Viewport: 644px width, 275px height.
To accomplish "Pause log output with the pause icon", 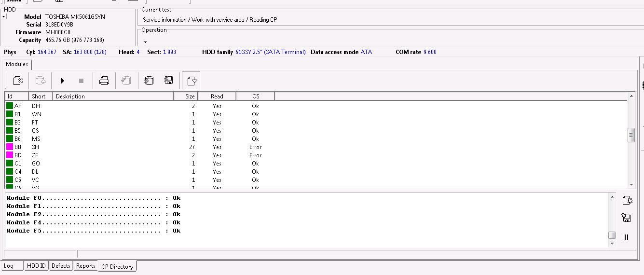I will (627, 237).
